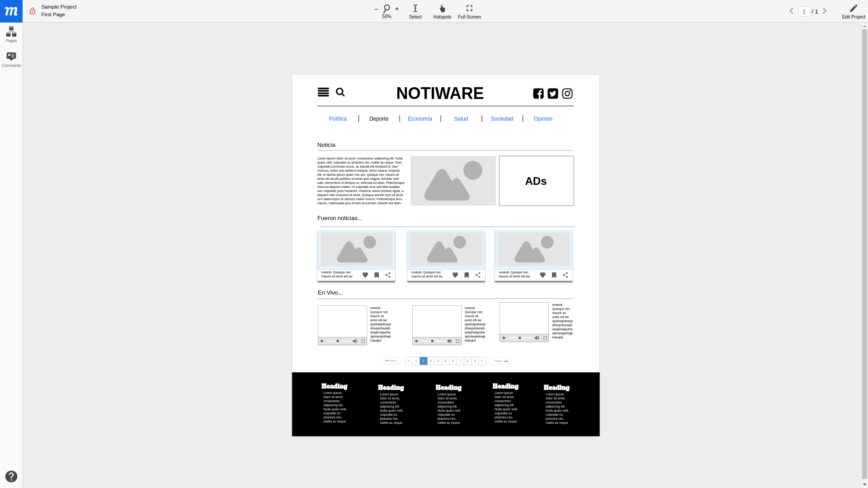The image size is (868, 488).
Task: Click the Older pagination button
Action: 392,361
